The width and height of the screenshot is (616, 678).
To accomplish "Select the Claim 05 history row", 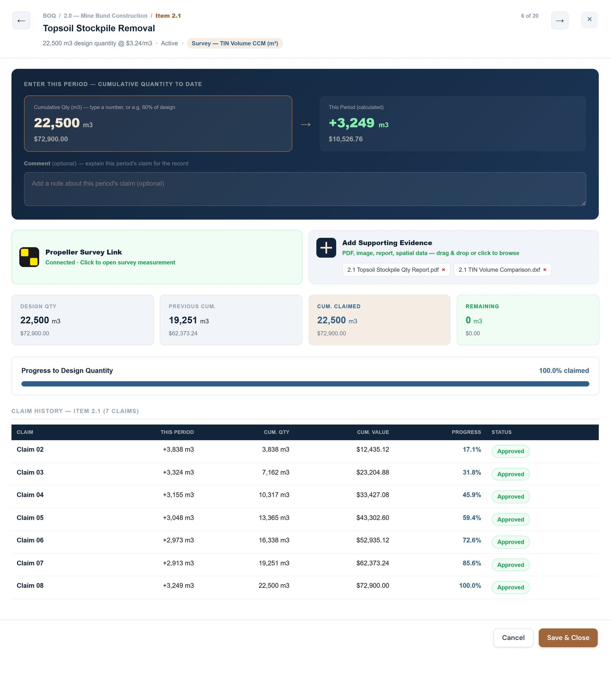I will coord(305,518).
